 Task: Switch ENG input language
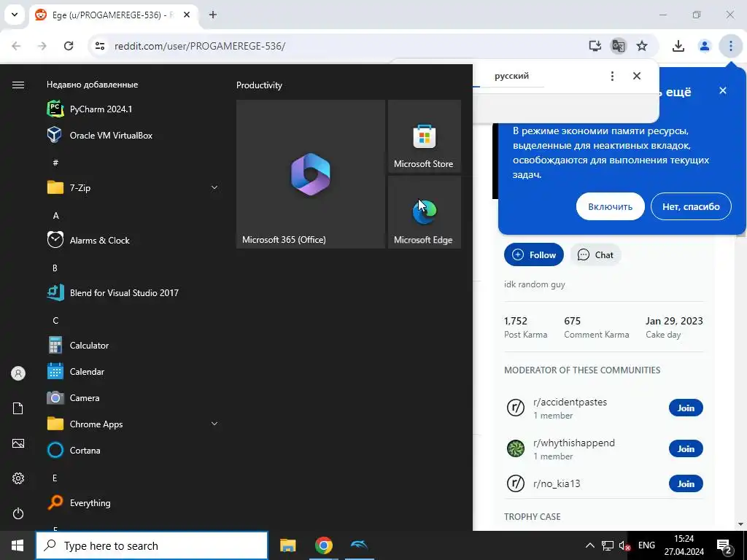pos(646,545)
